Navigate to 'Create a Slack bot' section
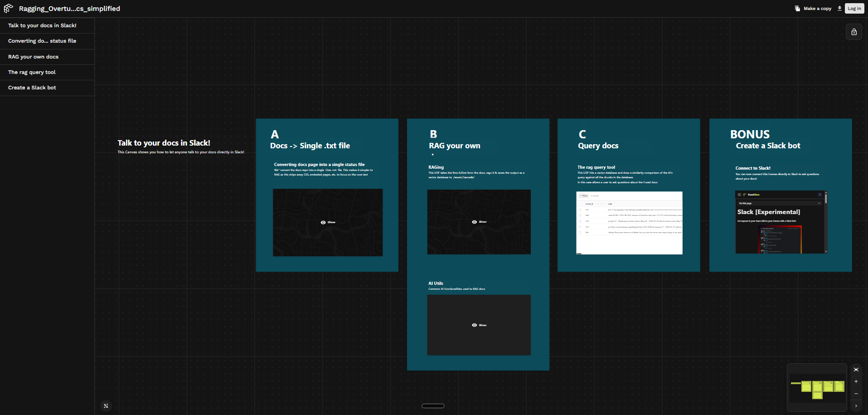 pos(32,87)
